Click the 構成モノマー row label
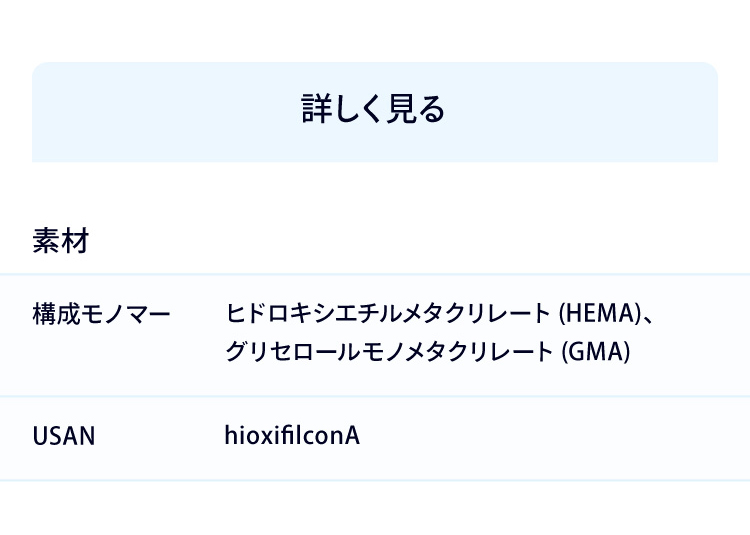Viewport: 750px width, 535px height. pos(101,314)
